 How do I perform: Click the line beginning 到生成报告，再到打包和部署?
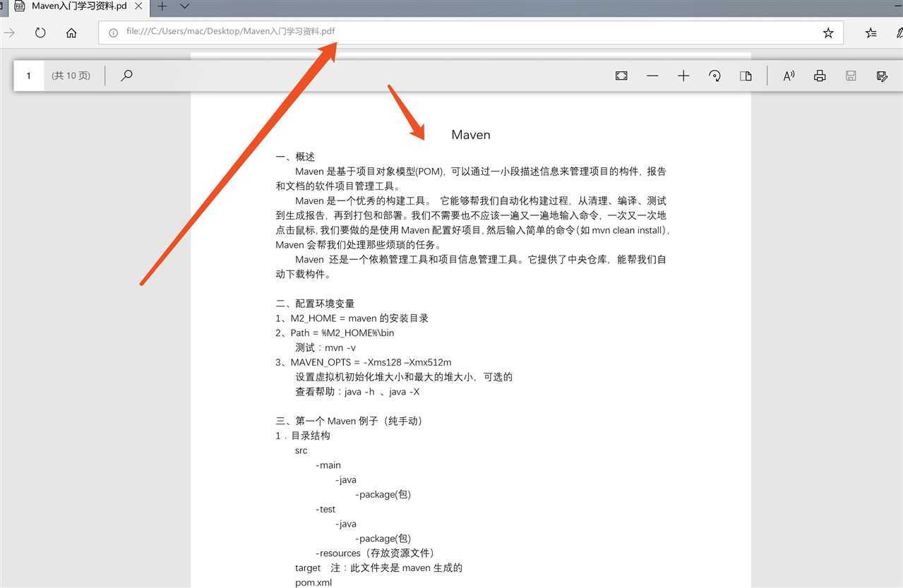pos(471,215)
